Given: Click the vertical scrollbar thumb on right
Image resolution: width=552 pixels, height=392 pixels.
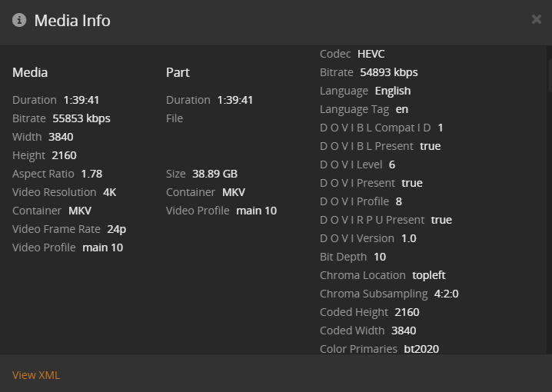Looking at the screenshot, I should point(548,63).
